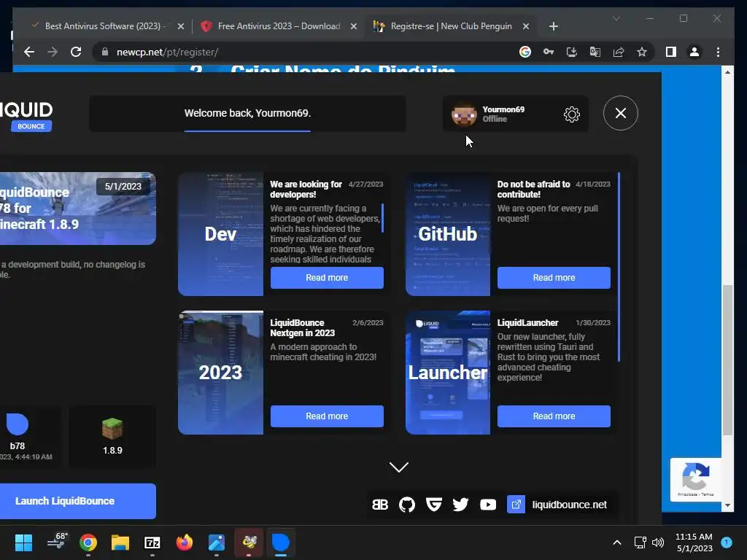Image resolution: width=747 pixels, height=560 pixels.
Task: Click the page scrollbar up arrow
Action: tap(727, 72)
